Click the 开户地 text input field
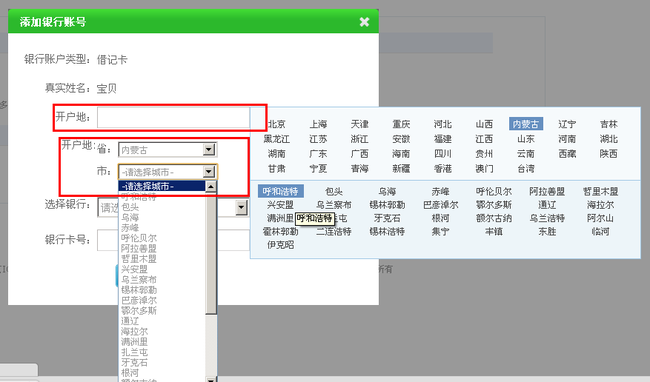This screenshot has width=650, height=382. click(173, 118)
